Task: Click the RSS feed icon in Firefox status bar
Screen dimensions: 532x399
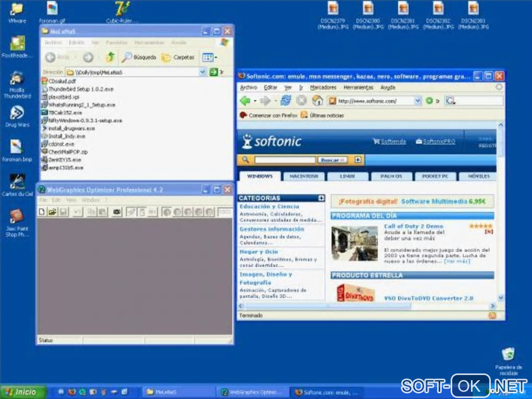Action: coord(492,316)
